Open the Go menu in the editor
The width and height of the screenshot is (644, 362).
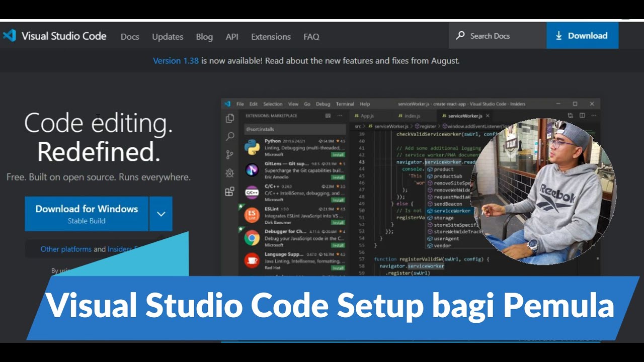click(307, 104)
